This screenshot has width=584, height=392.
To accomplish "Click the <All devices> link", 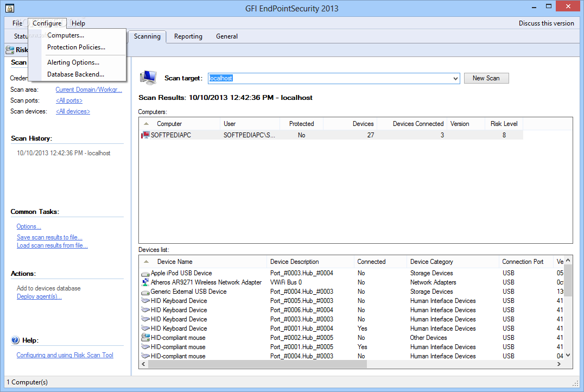I will pyautogui.click(x=73, y=111).
